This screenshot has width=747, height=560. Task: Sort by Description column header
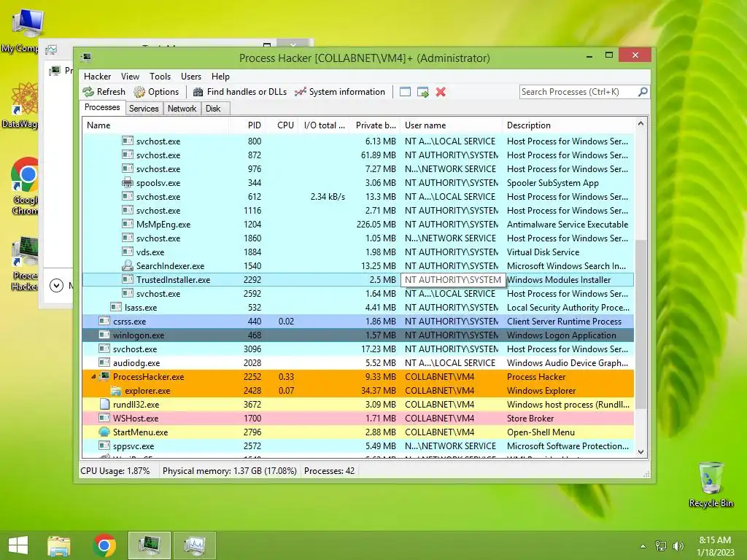[568, 125]
